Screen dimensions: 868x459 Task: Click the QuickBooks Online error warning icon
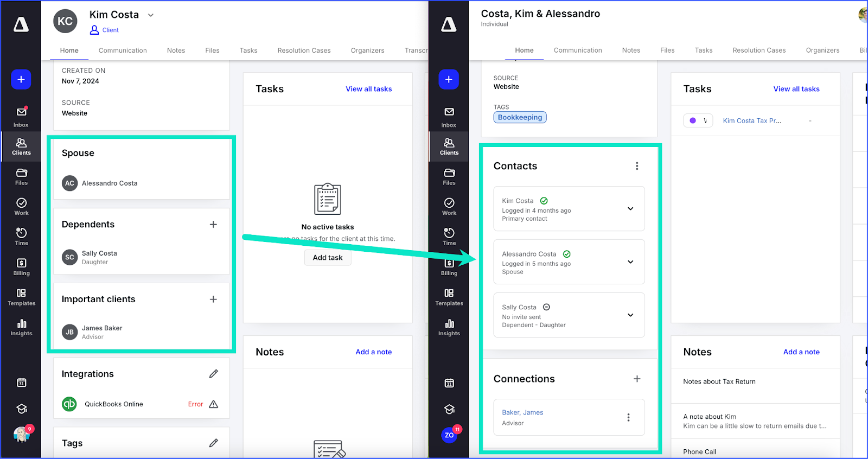[x=213, y=404]
